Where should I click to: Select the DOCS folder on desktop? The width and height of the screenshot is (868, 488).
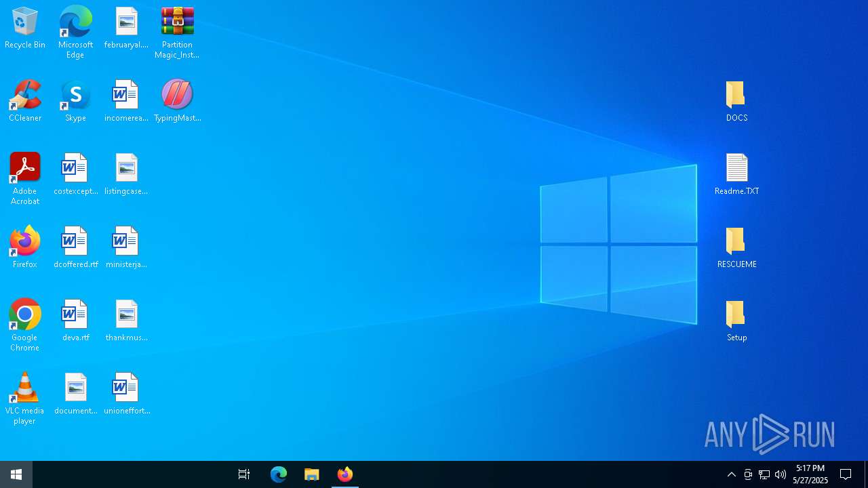736,102
